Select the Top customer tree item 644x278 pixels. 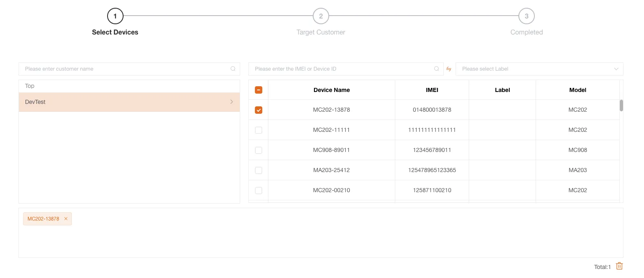(x=30, y=86)
